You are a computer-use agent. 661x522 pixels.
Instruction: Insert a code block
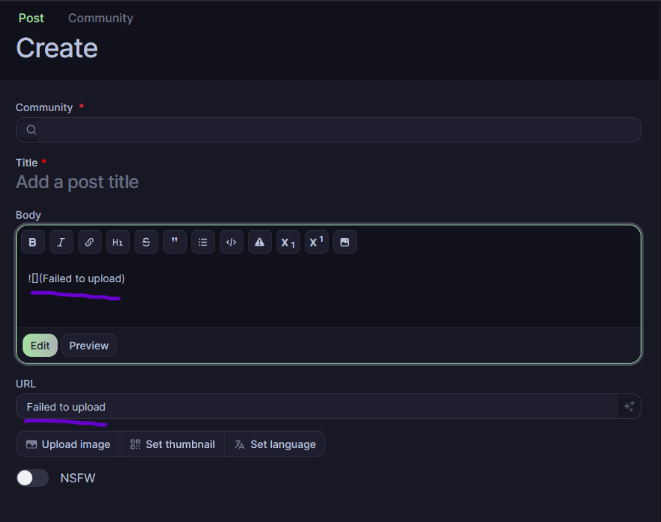click(231, 242)
